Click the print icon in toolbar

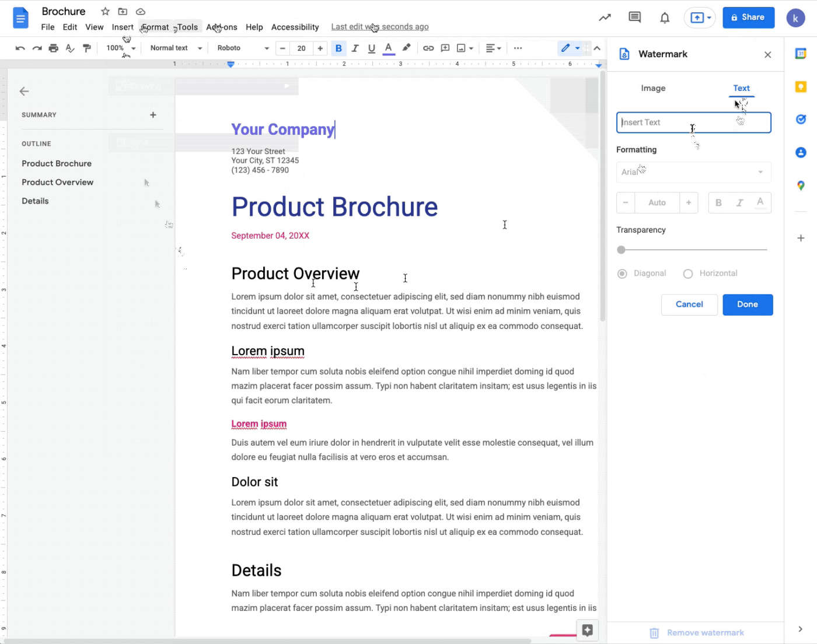point(54,48)
